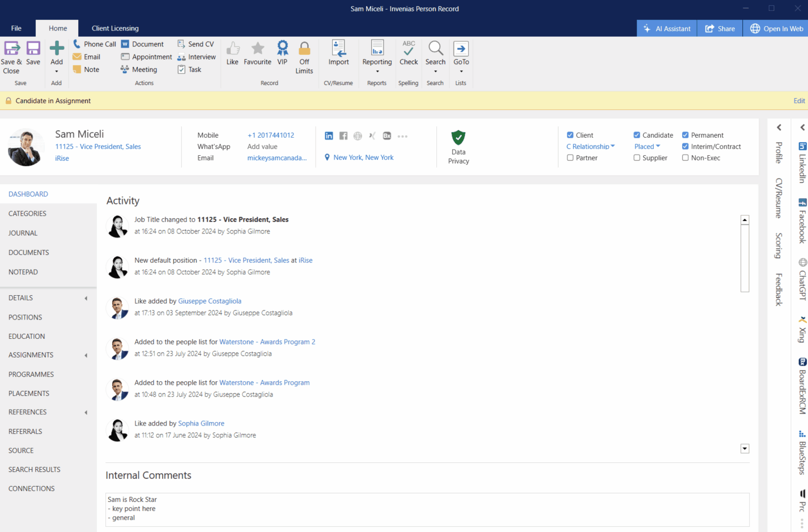Add an Interview action

coord(196,57)
